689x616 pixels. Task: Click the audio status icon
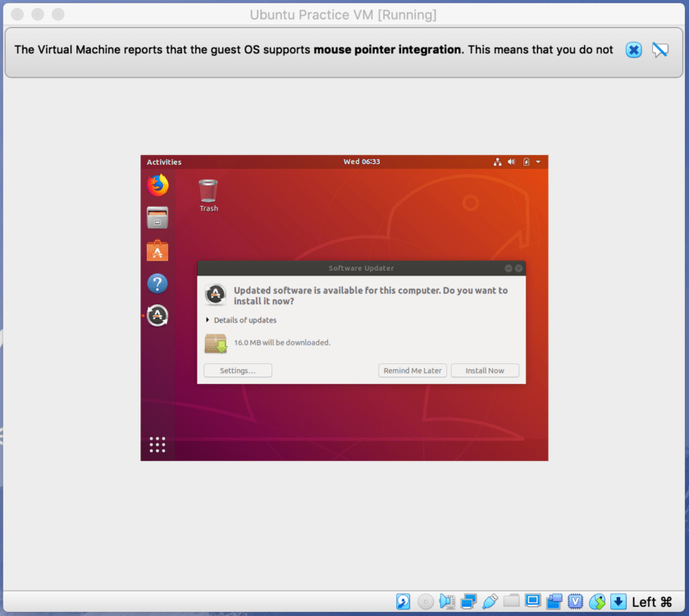(x=447, y=601)
